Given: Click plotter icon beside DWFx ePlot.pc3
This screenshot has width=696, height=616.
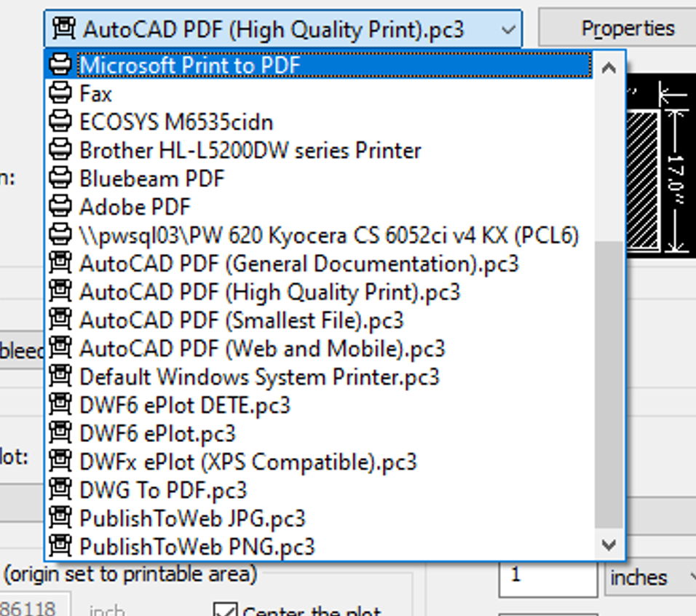Looking at the screenshot, I should point(60,461).
